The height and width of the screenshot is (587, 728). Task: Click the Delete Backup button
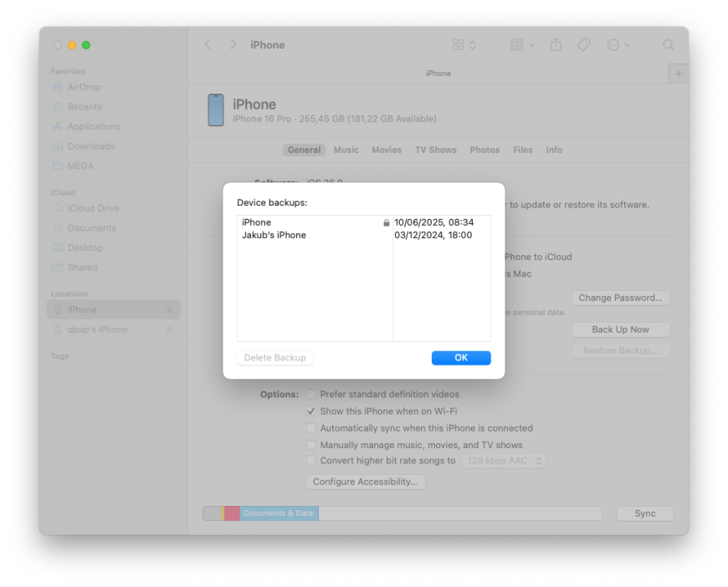click(x=274, y=358)
